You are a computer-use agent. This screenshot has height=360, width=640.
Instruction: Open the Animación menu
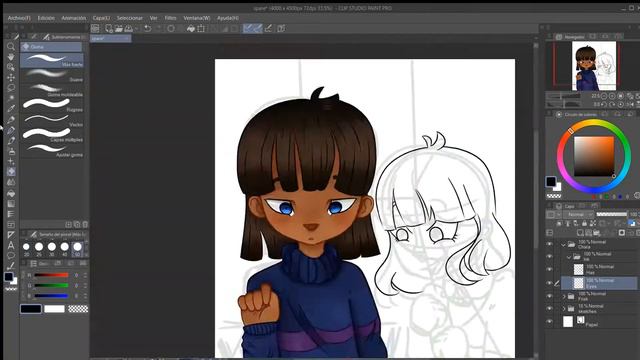(74, 18)
